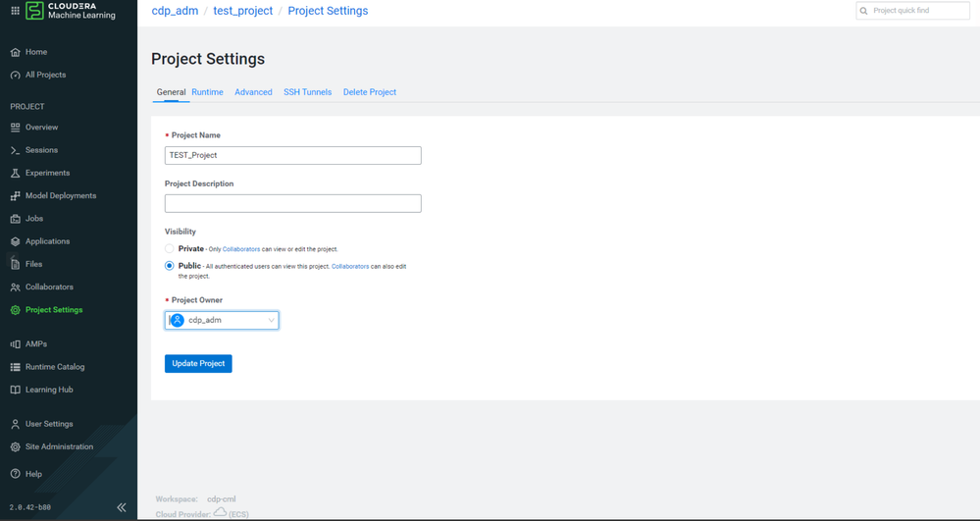The height and width of the screenshot is (521, 980).
Task: Click the User Settings sidebar label
Action: (x=49, y=424)
